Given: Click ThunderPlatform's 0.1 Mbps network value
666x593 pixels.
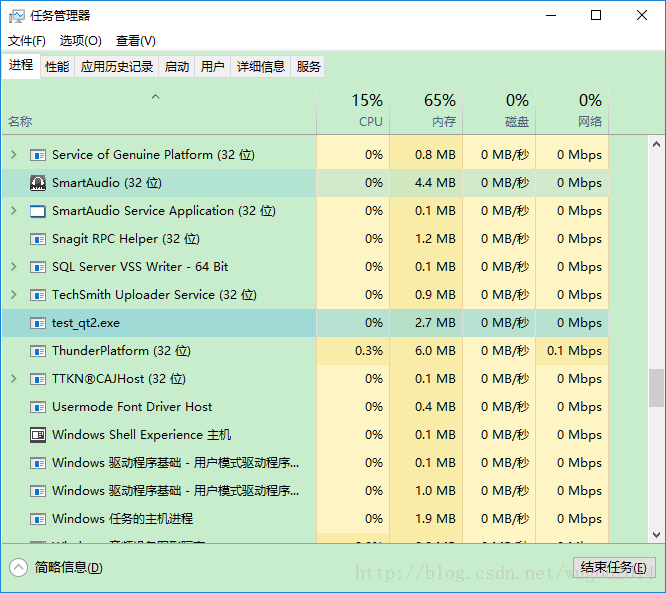Looking at the screenshot, I should [574, 351].
